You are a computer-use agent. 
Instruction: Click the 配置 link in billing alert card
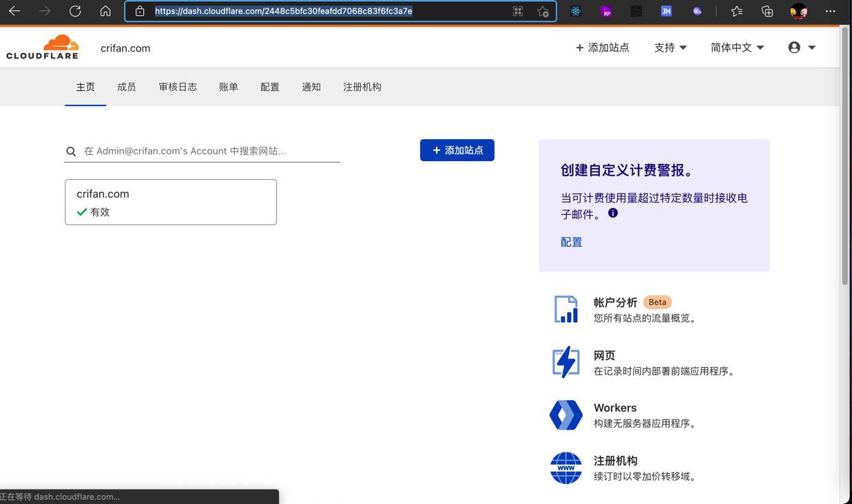coord(572,242)
